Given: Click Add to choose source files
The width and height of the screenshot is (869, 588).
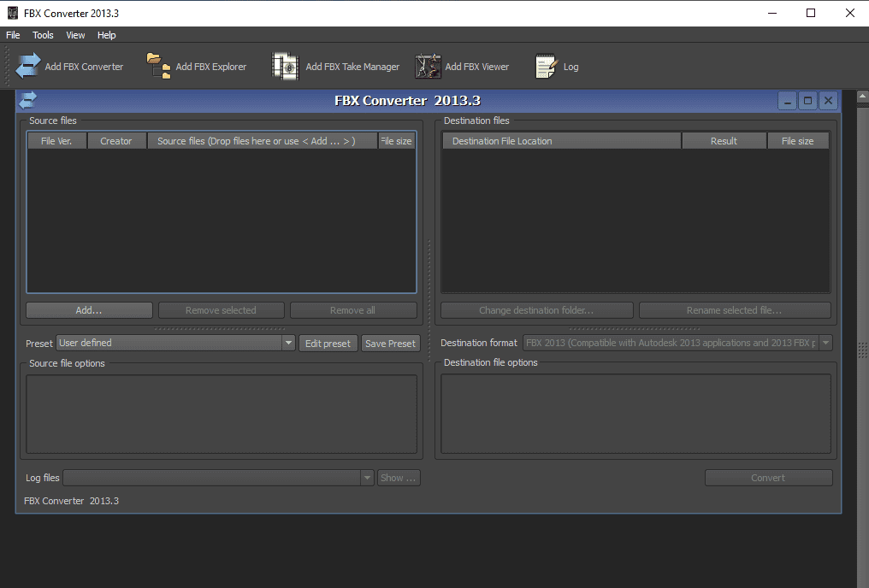Looking at the screenshot, I should tap(88, 309).
